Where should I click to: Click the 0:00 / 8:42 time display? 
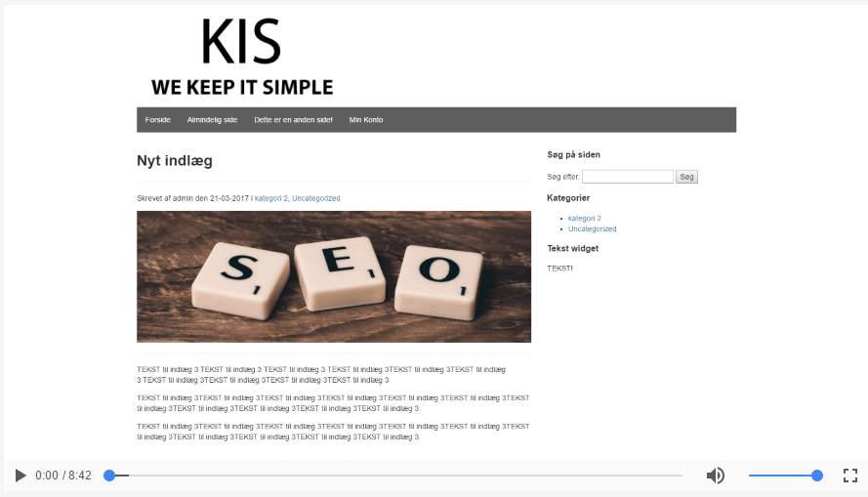[63, 476]
